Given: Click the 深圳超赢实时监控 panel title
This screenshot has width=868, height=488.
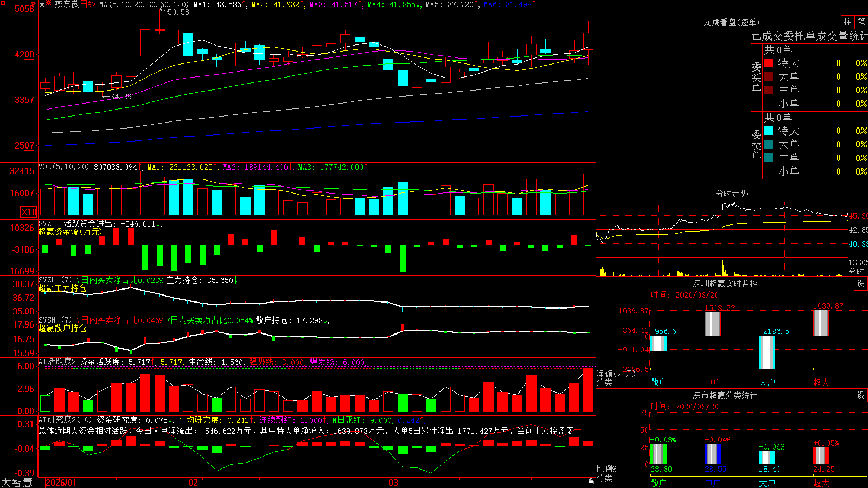Looking at the screenshot, I should (x=725, y=284).
